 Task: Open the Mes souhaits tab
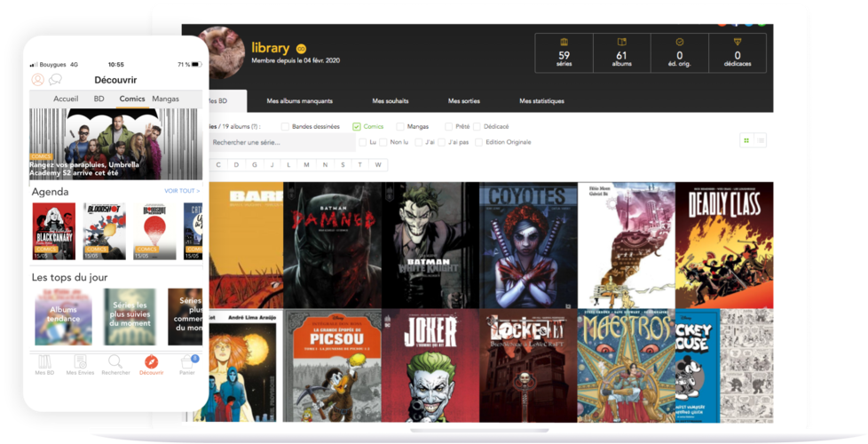391,100
